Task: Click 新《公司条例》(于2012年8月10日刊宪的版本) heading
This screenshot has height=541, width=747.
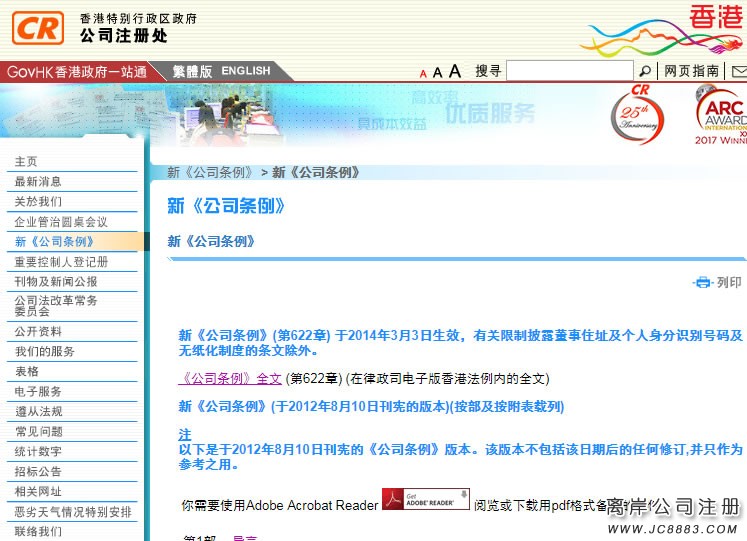Action: click(x=371, y=407)
